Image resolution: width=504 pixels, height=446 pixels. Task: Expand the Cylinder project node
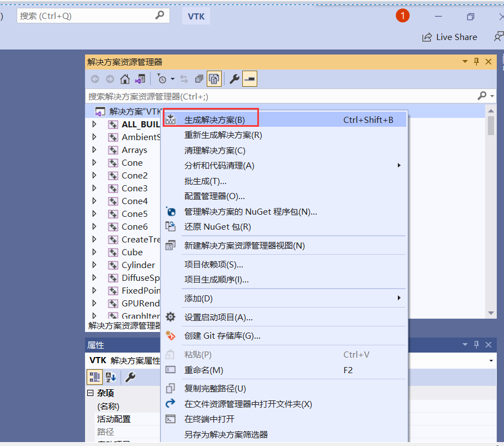pyautogui.click(x=94, y=265)
